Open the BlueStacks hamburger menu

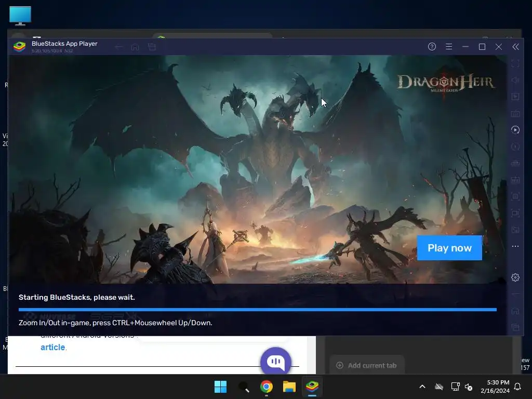[448, 46]
